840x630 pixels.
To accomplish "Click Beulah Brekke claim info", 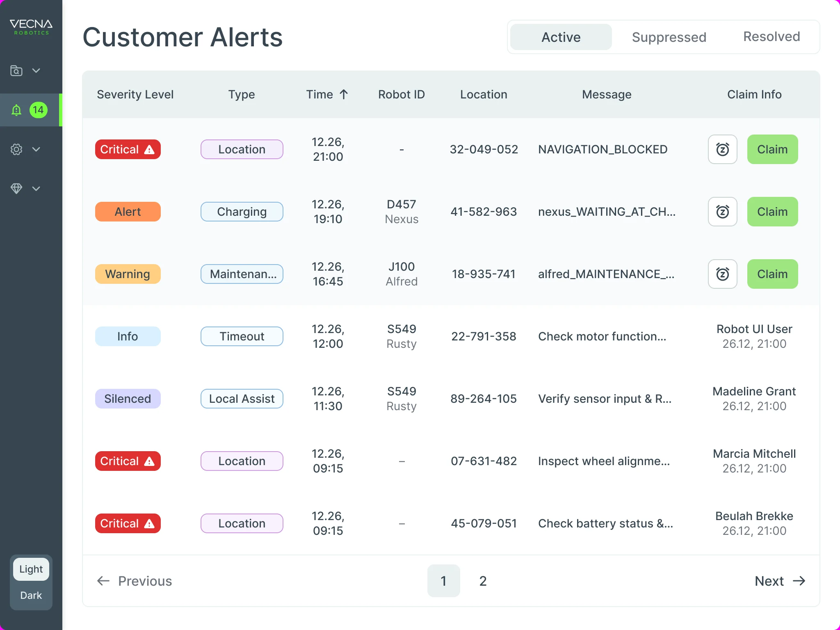I will (x=754, y=523).
